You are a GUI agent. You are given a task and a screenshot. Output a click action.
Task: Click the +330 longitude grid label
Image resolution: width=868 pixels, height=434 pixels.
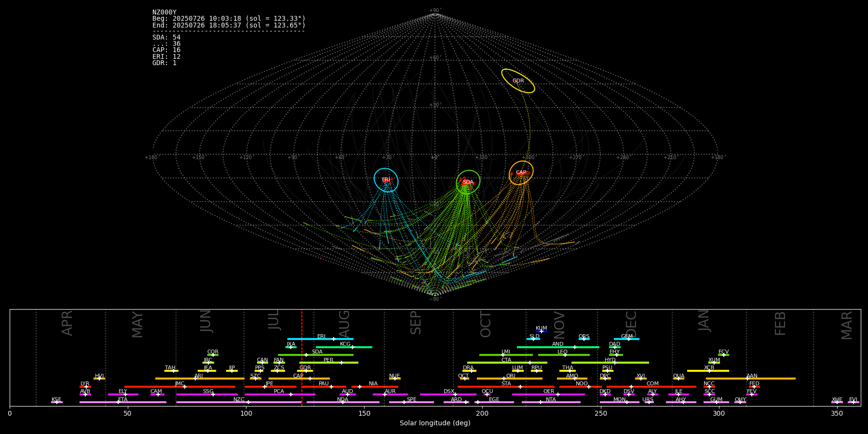(x=481, y=157)
